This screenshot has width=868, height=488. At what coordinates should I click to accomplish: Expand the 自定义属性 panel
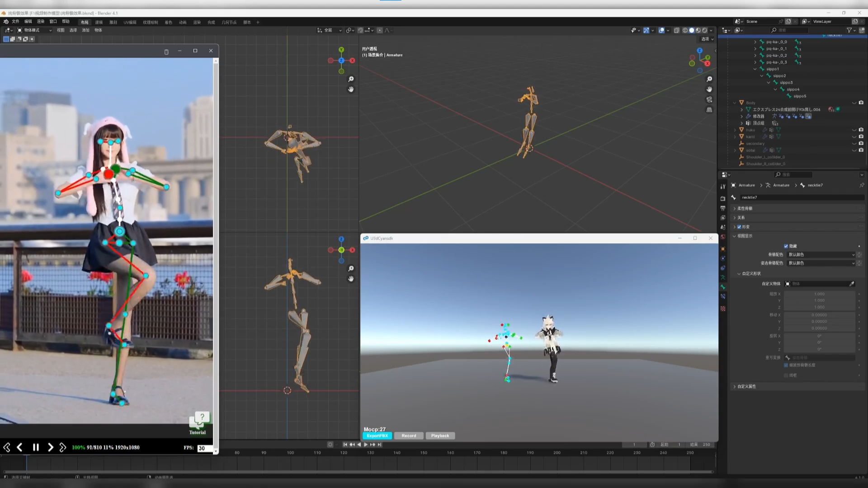point(797,387)
